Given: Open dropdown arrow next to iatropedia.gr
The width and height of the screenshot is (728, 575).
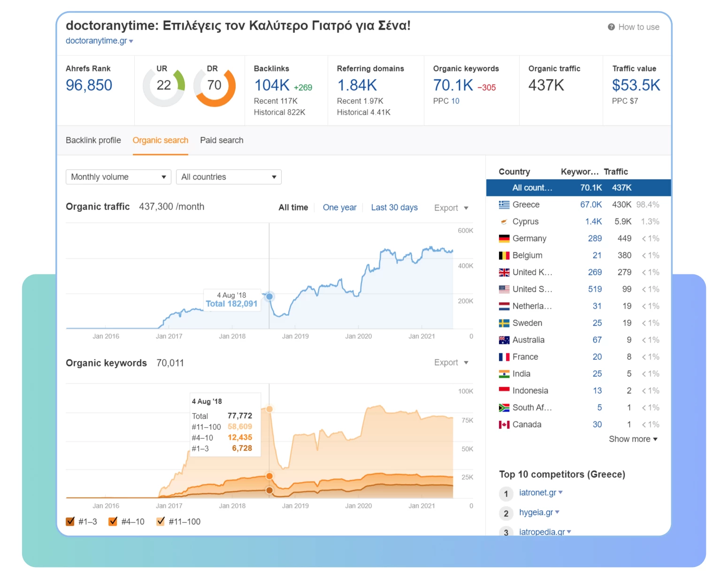Looking at the screenshot, I should [569, 532].
